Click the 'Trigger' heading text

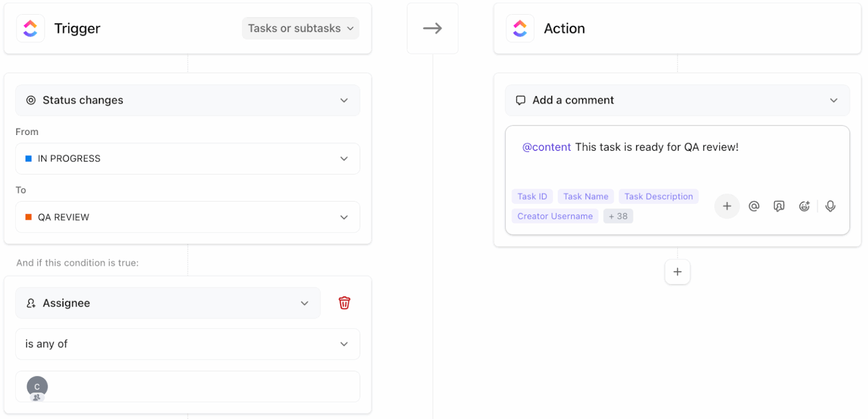pyautogui.click(x=77, y=28)
